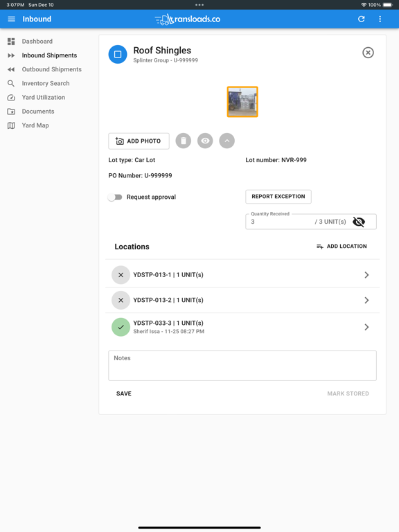Open the Yard Map page

pyautogui.click(x=35, y=125)
